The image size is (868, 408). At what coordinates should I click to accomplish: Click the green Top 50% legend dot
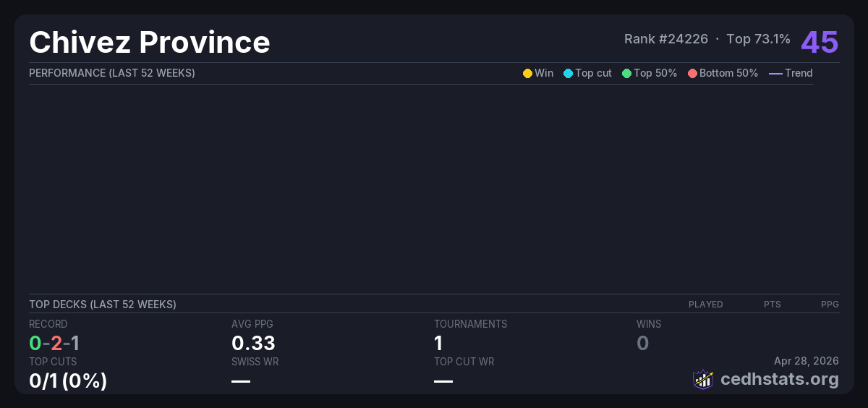pyautogui.click(x=626, y=73)
